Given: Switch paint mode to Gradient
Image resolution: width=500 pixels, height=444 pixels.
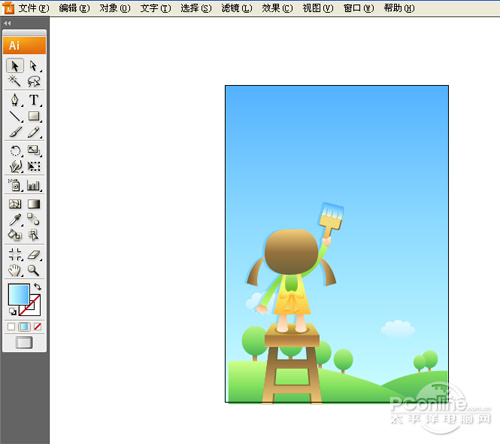Looking at the screenshot, I should [x=24, y=327].
